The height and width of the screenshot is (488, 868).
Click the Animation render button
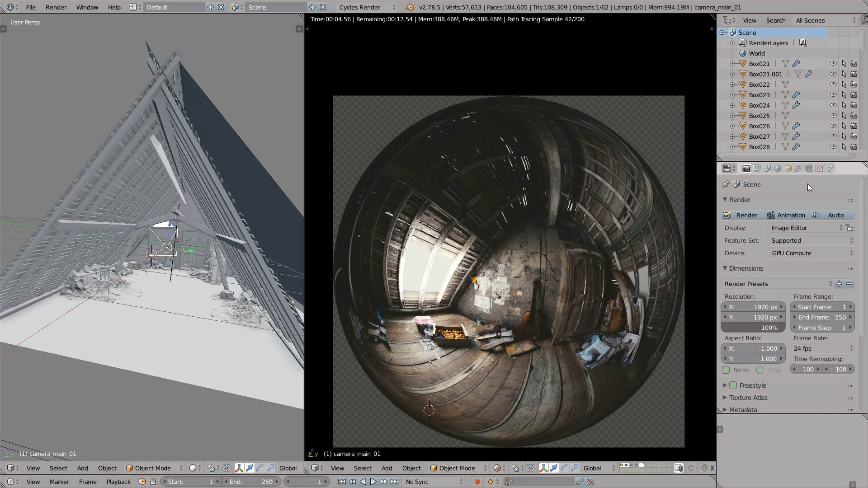(x=787, y=215)
